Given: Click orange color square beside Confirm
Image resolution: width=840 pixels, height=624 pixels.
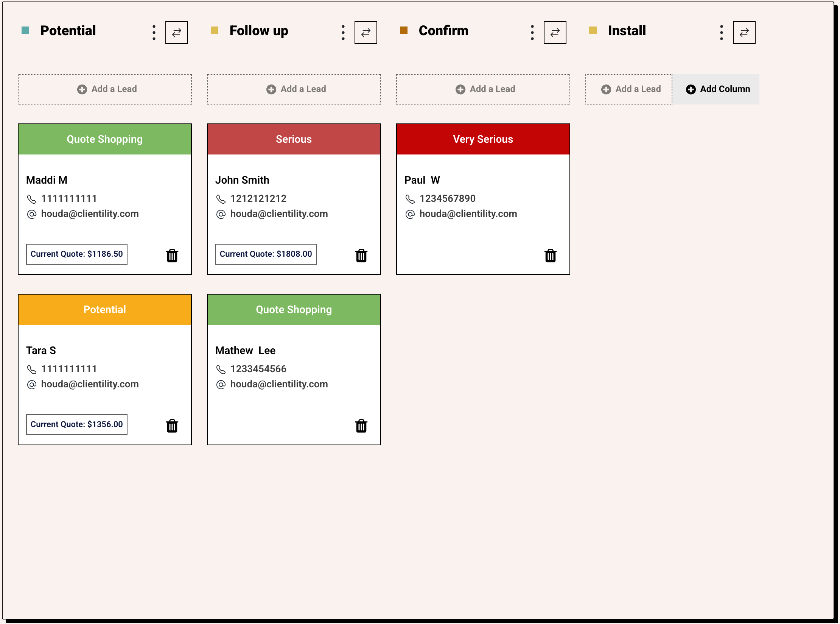Looking at the screenshot, I should tap(404, 30).
